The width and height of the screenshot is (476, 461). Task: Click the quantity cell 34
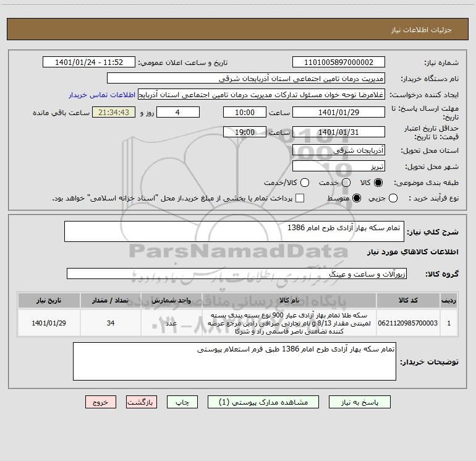(110, 323)
